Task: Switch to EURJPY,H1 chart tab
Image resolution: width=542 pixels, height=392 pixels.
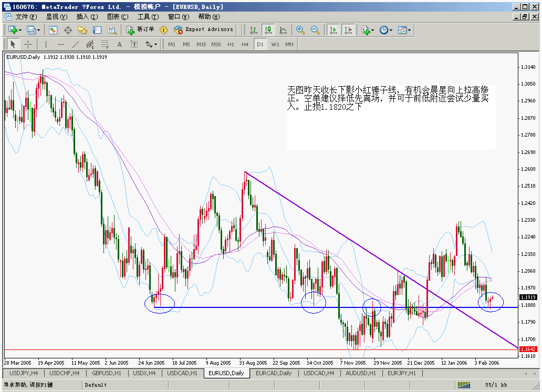Action: point(402,373)
